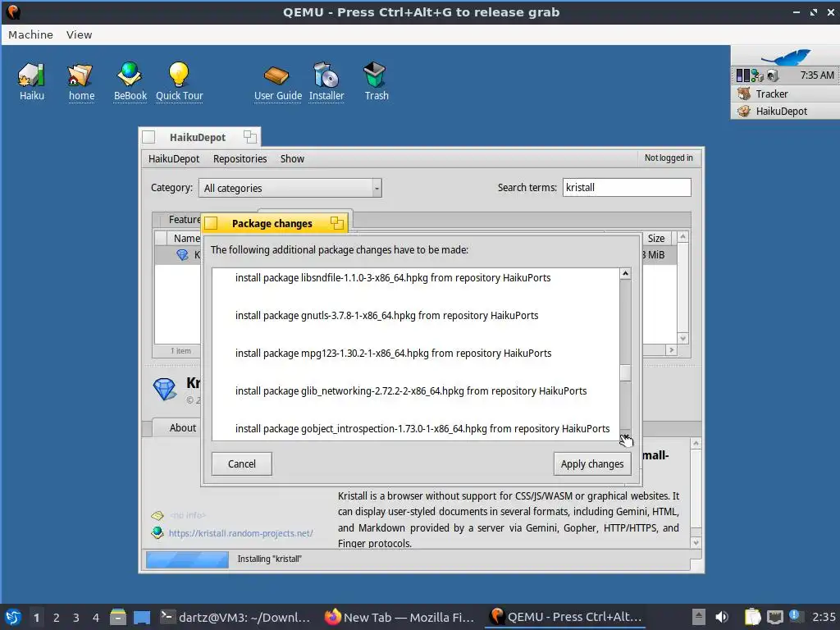
Task: Click the host show desktop taskbar icon
Action: (x=142, y=617)
